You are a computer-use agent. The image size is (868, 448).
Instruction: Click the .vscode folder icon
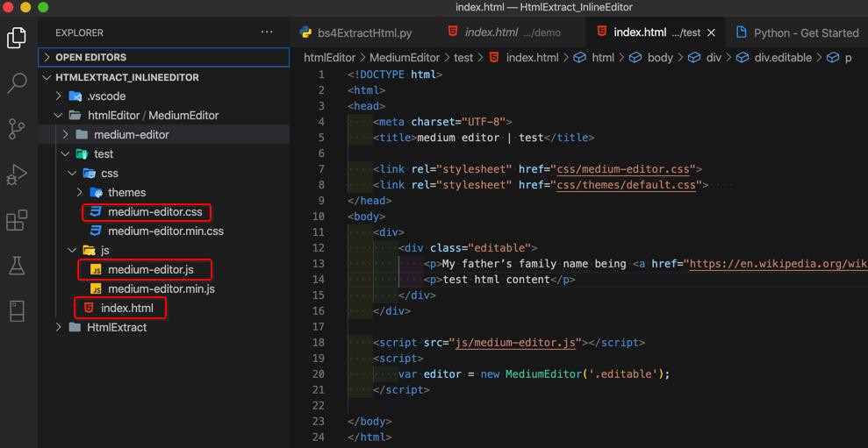(x=75, y=96)
